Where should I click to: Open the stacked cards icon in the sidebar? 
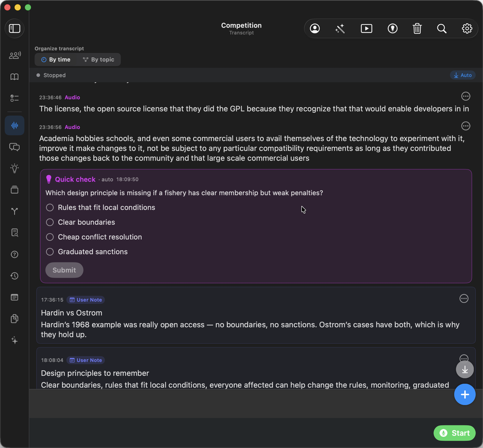tap(14, 190)
